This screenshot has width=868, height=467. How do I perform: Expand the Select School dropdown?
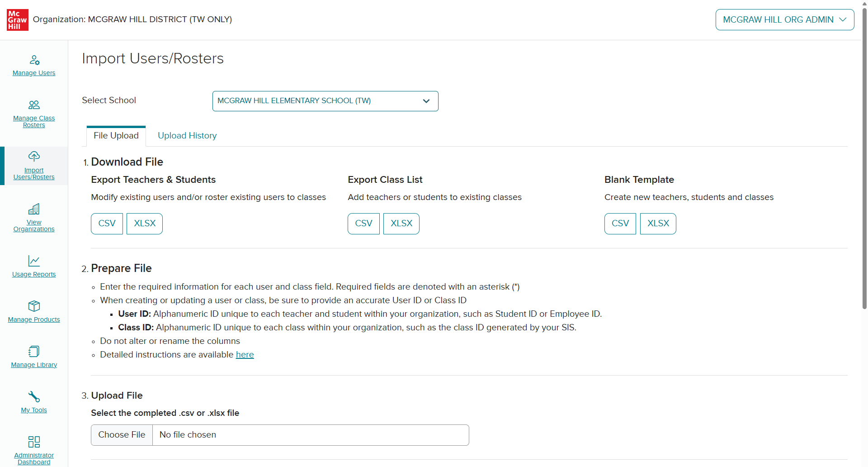(x=325, y=101)
